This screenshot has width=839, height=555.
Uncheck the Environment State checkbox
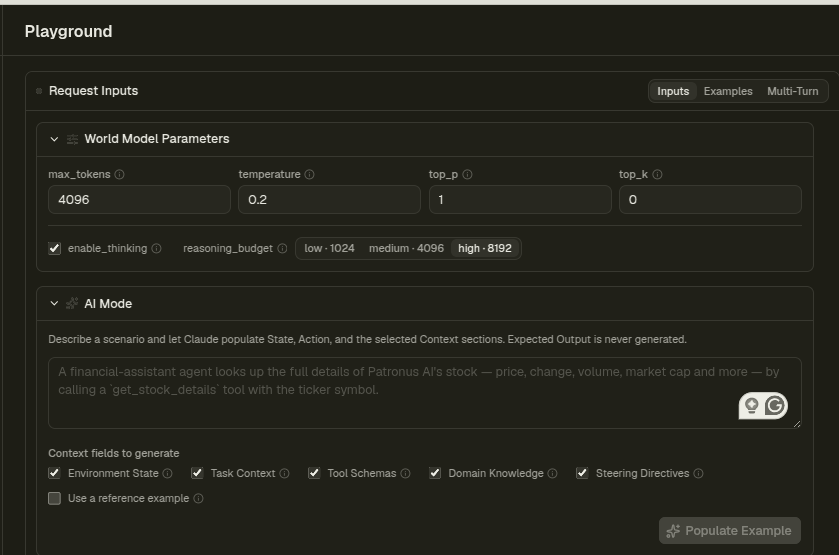pos(54,473)
